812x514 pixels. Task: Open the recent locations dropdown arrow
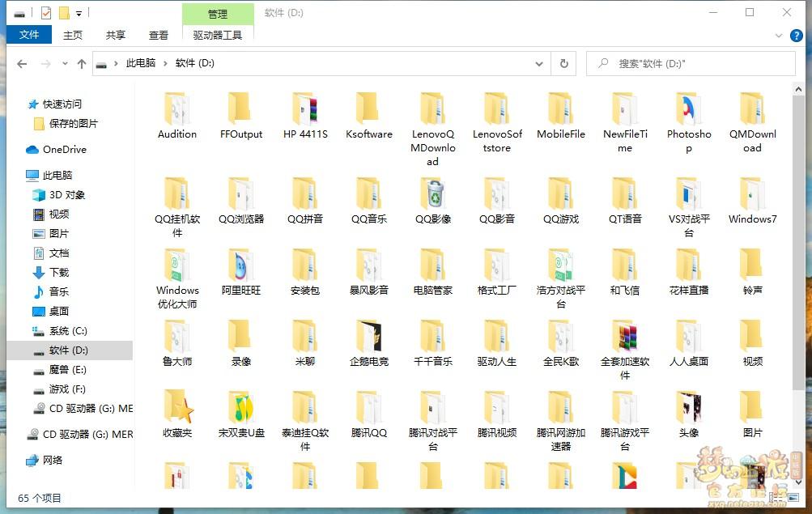[65, 64]
